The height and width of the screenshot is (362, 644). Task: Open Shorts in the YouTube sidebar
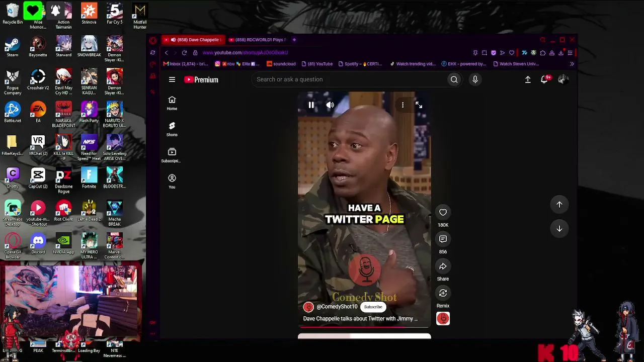pos(172,129)
